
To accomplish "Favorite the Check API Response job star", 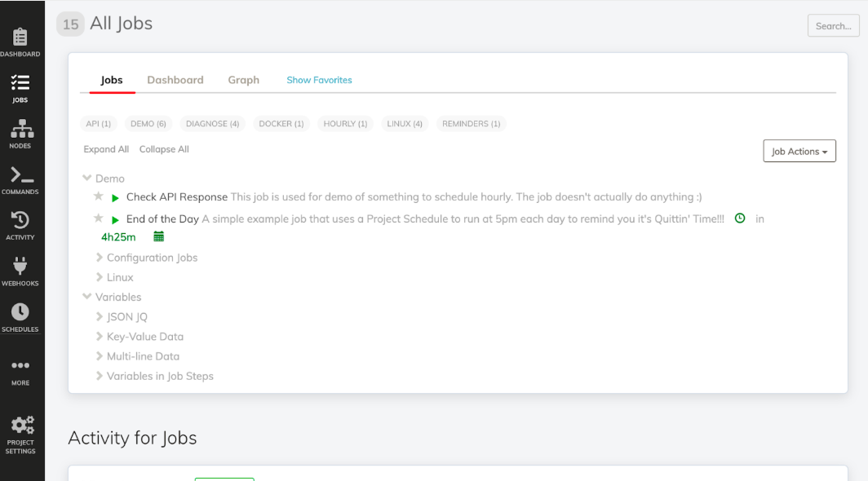I will tap(99, 197).
